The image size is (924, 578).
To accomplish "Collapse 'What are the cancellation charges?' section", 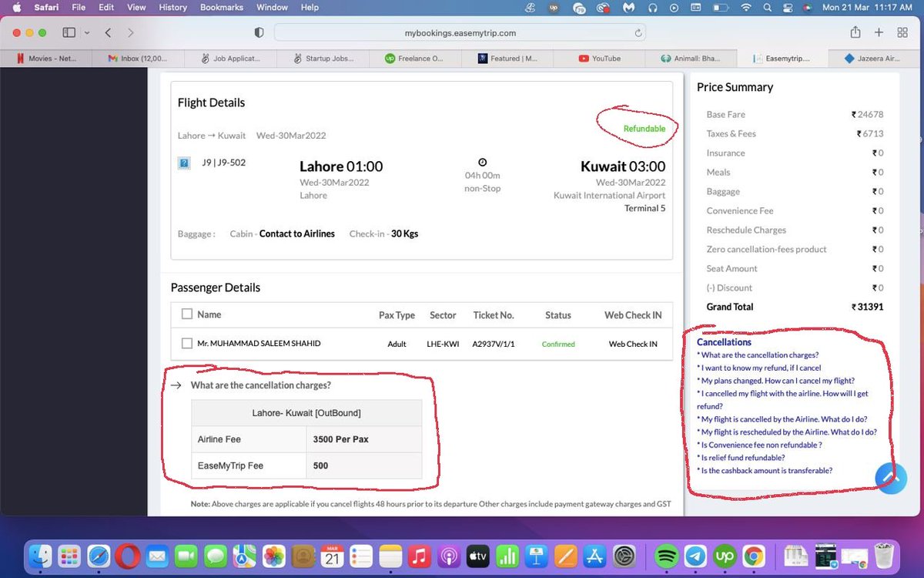I will tap(176, 385).
